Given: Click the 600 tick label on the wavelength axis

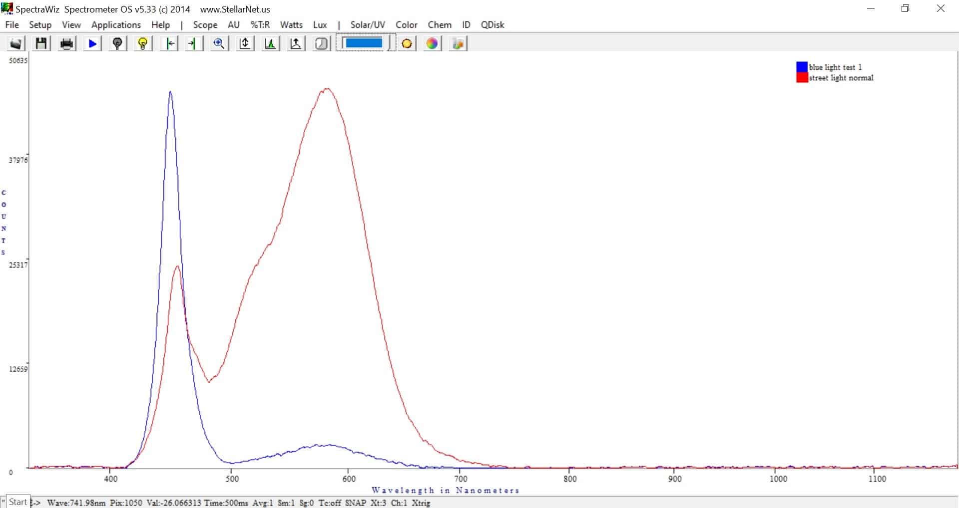Looking at the screenshot, I should pos(349,479).
